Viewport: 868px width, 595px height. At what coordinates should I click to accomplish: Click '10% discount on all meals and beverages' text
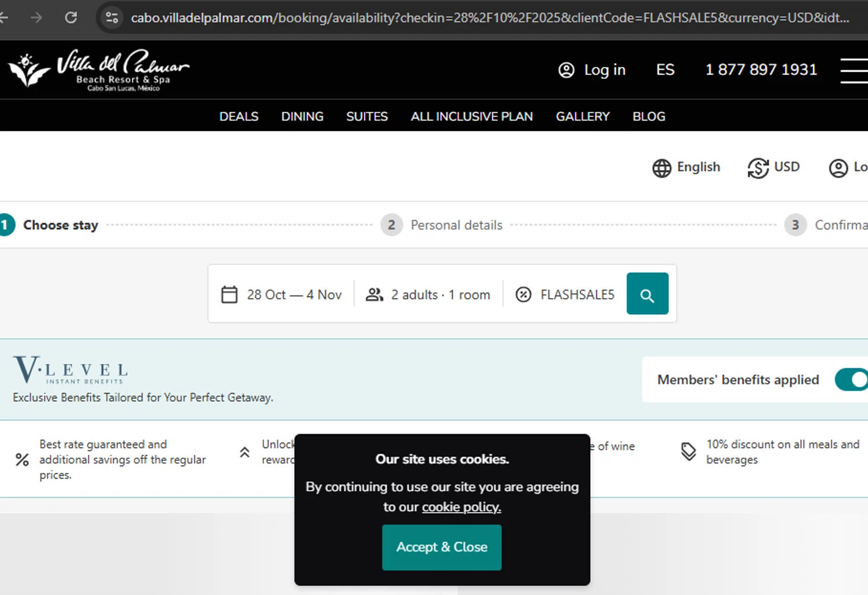point(782,452)
